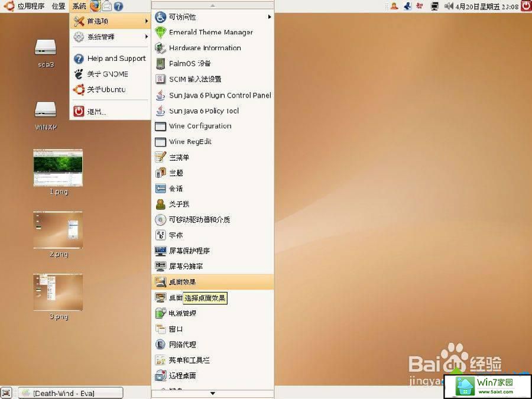532x399 pixels.
Task: Open 电源管理 power preferences
Action: coord(213,313)
